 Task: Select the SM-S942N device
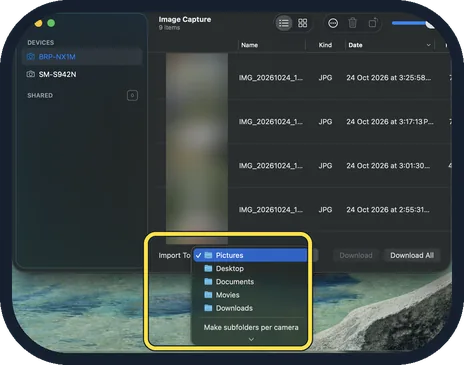click(x=82, y=74)
